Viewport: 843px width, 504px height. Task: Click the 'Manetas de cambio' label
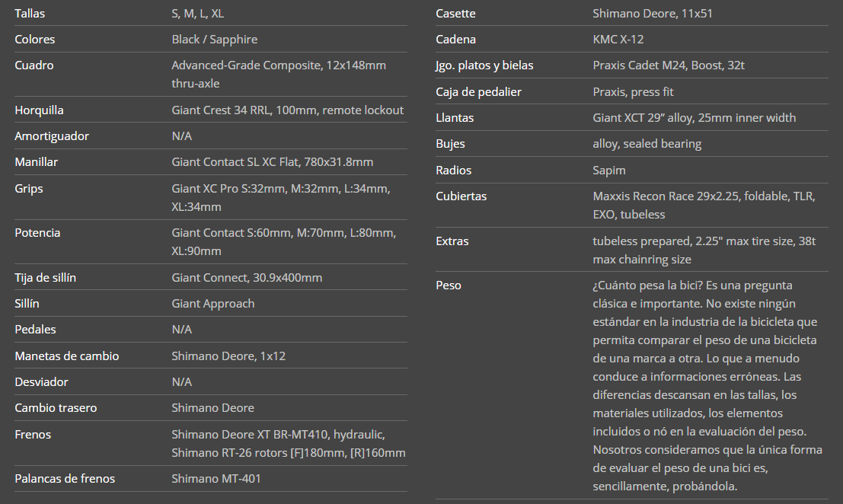coord(67,356)
